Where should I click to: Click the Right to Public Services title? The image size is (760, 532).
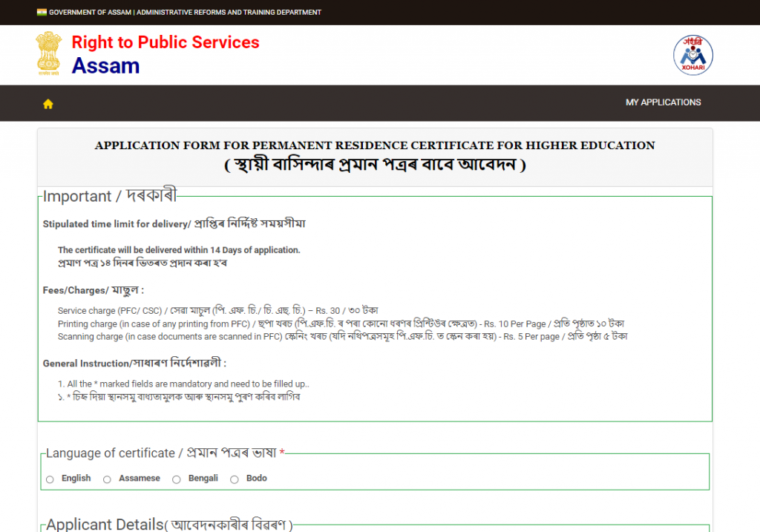(165, 42)
